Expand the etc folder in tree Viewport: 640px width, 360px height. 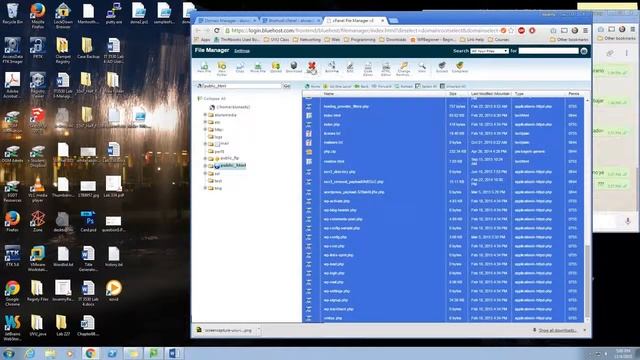[205, 122]
